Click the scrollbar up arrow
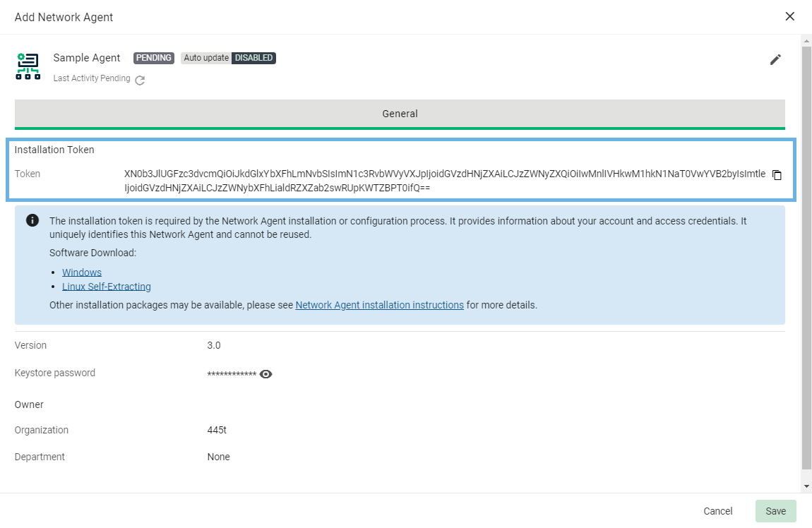 click(806, 40)
